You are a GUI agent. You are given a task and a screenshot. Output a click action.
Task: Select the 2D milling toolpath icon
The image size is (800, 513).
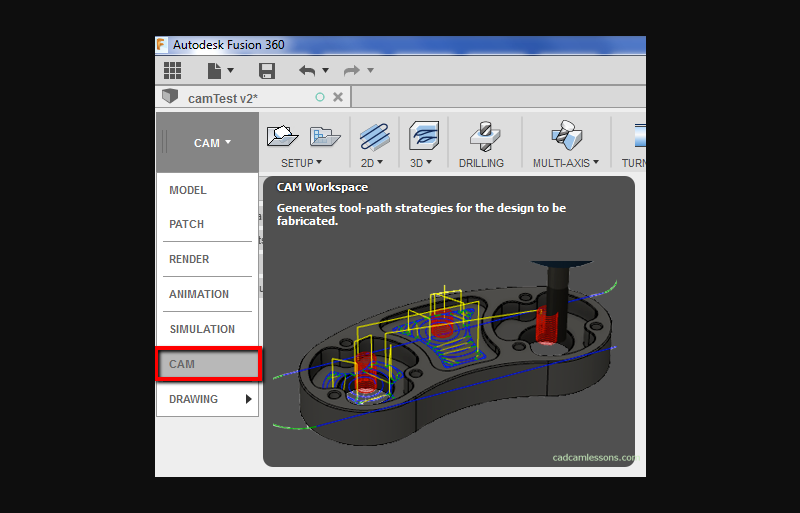(374, 136)
